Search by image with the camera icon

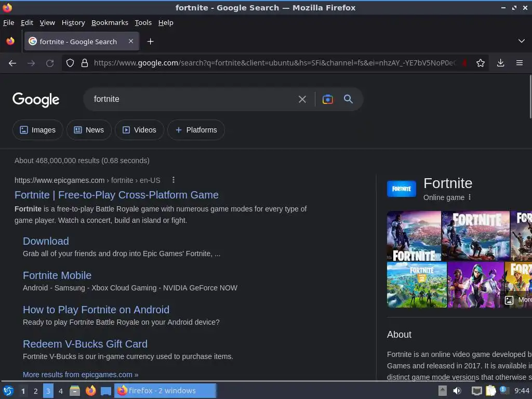[327, 99]
